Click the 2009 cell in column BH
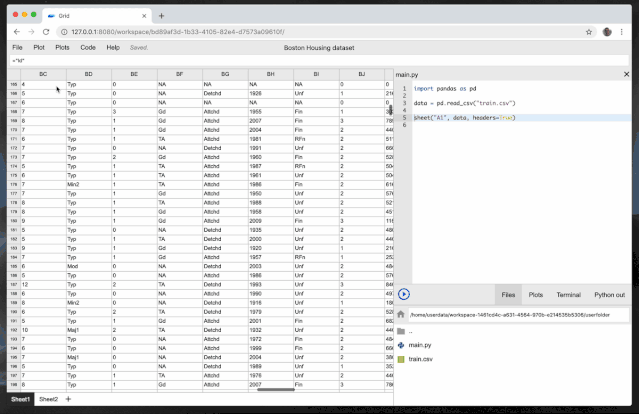Viewport: 639px width, 414px height. [x=271, y=221]
